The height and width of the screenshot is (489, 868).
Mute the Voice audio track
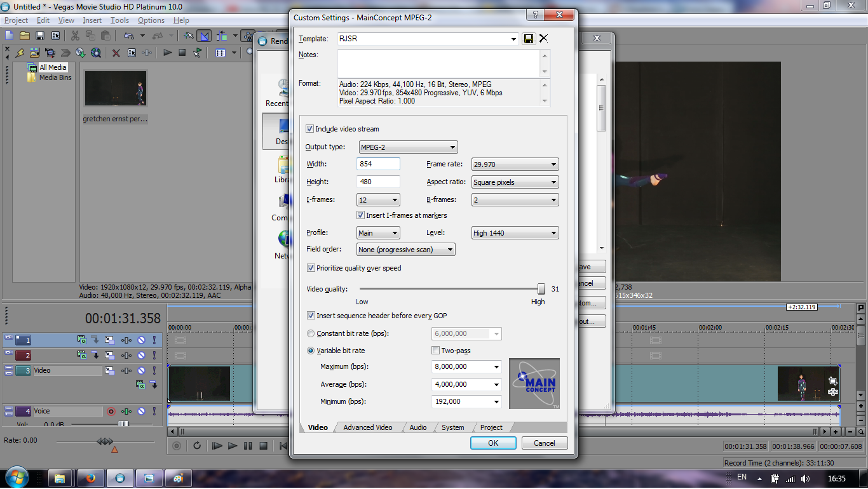142,412
